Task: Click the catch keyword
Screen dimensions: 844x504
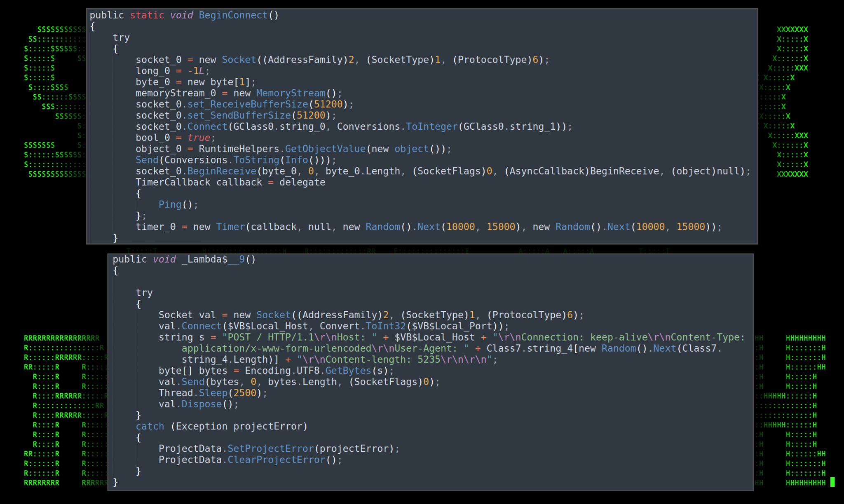Action: coord(150,427)
